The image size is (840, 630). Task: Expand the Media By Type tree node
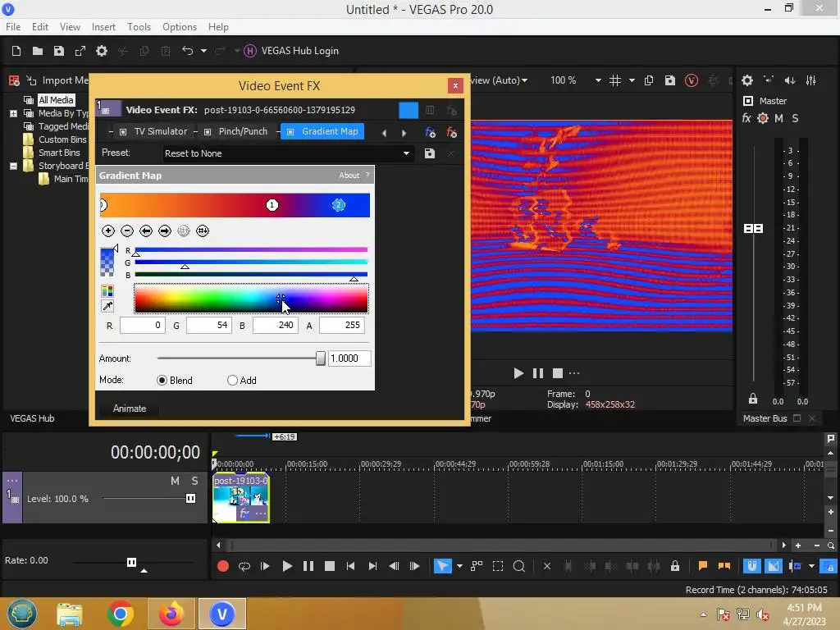coord(13,113)
